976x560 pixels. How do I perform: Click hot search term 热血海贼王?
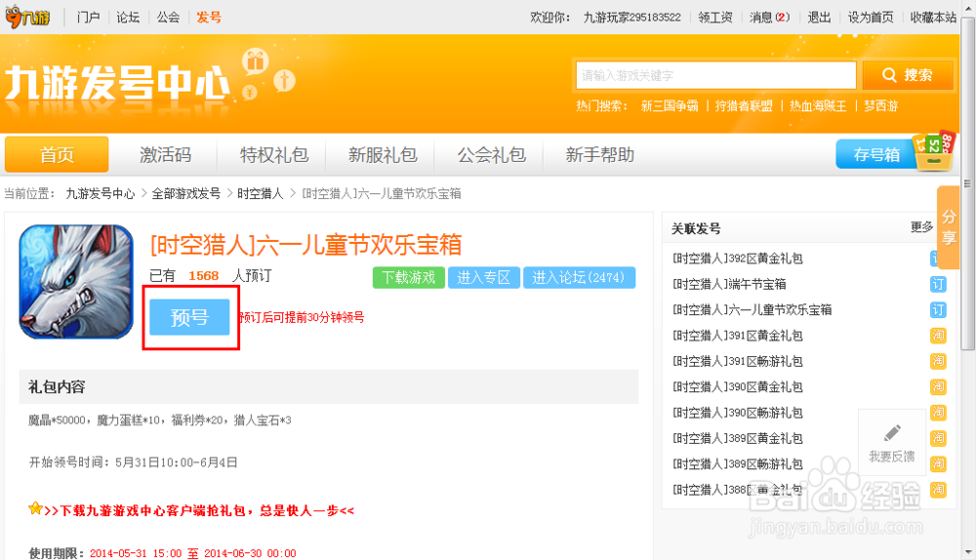click(x=818, y=105)
